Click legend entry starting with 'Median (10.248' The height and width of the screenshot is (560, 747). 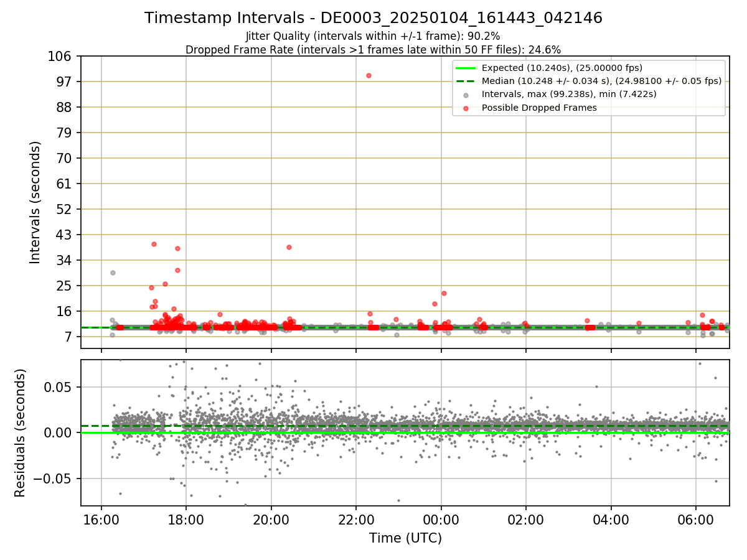coord(601,81)
